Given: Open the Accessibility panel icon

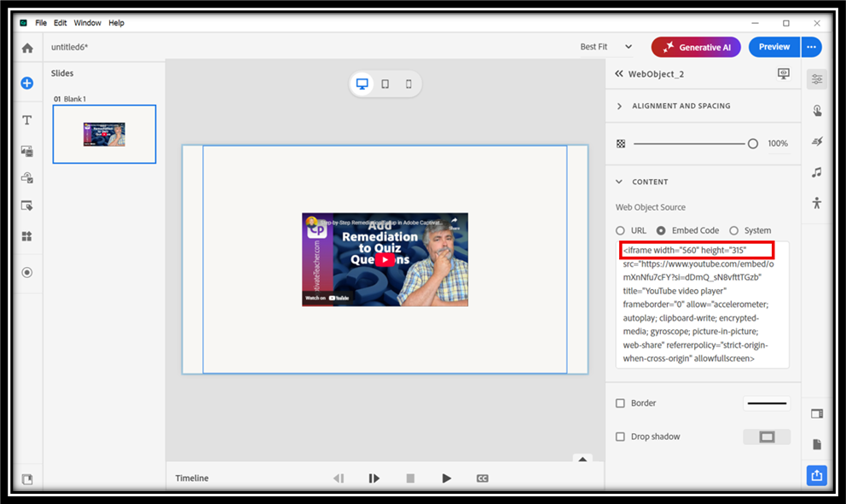Looking at the screenshot, I should pyautogui.click(x=817, y=203).
